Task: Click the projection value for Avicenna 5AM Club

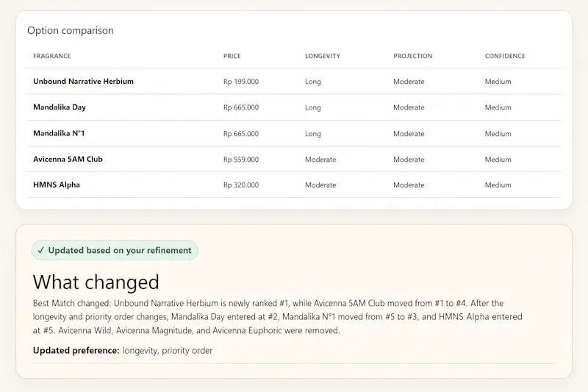Action: coord(409,160)
